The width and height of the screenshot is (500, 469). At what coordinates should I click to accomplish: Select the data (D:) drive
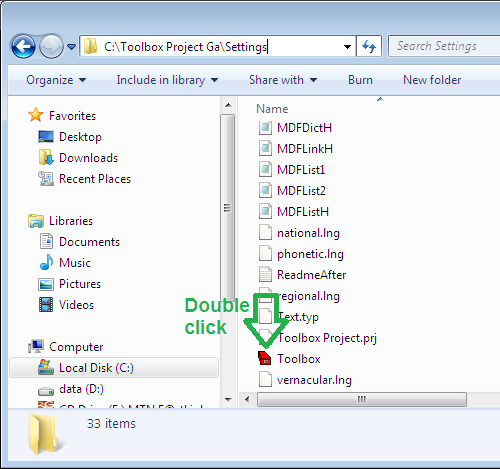click(x=81, y=389)
